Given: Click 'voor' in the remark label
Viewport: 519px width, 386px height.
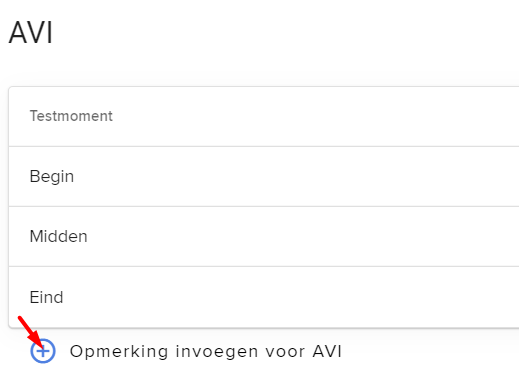Looking at the screenshot, I should tap(285, 352).
